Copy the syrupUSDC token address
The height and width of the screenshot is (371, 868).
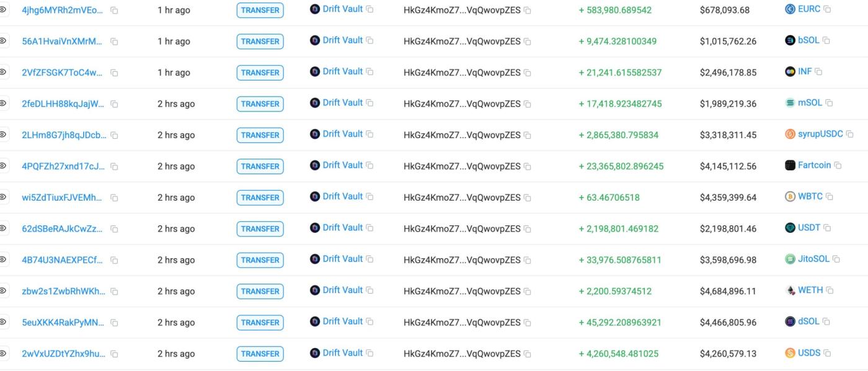849,134
